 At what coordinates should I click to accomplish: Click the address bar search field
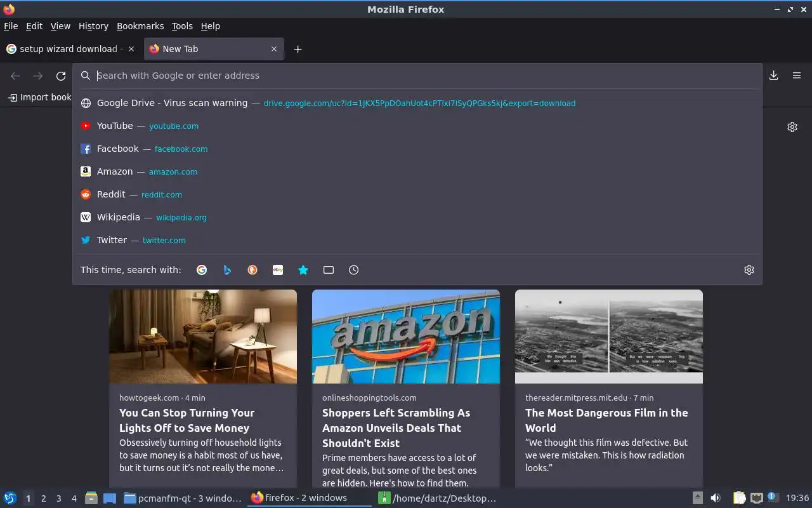point(417,76)
